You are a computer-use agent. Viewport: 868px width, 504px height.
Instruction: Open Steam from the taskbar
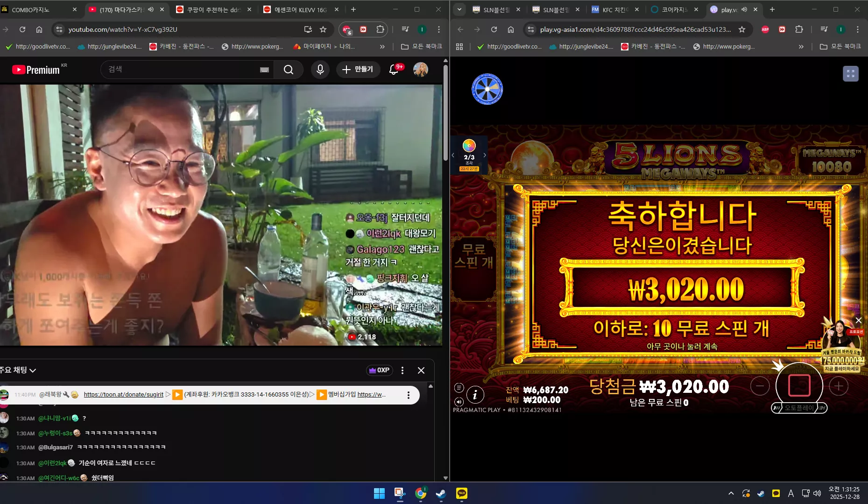pos(441,493)
